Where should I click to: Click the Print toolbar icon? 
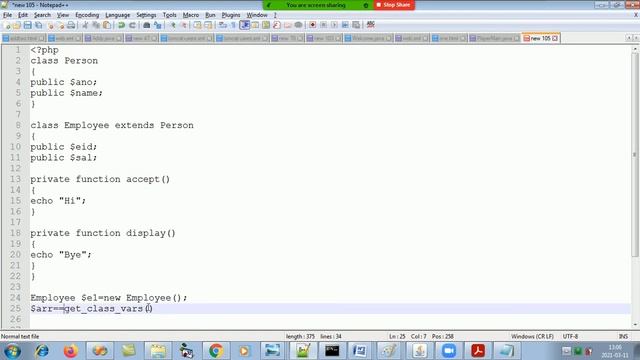[x=71, y=25]
